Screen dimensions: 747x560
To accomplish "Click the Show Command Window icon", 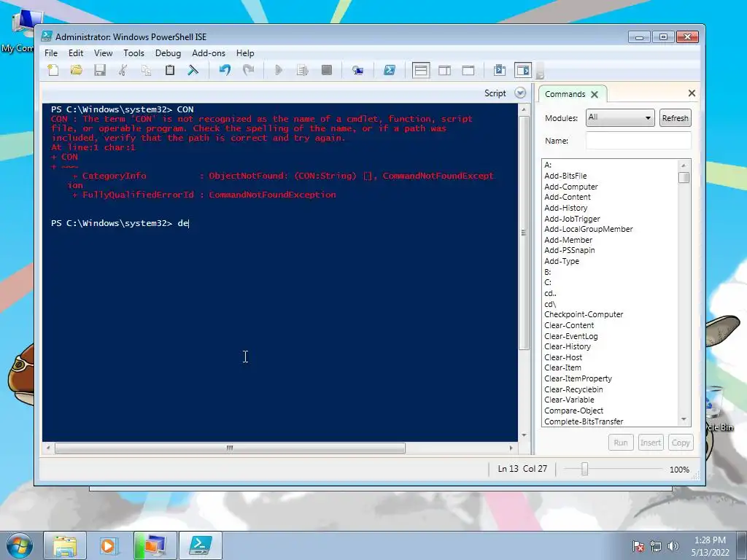I will coord(499,71).
